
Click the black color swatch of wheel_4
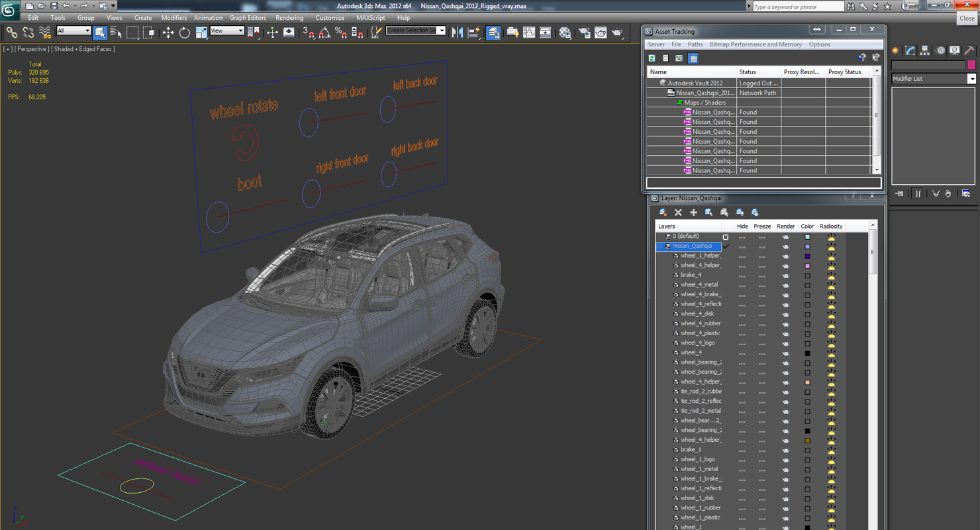coord(807,353)
